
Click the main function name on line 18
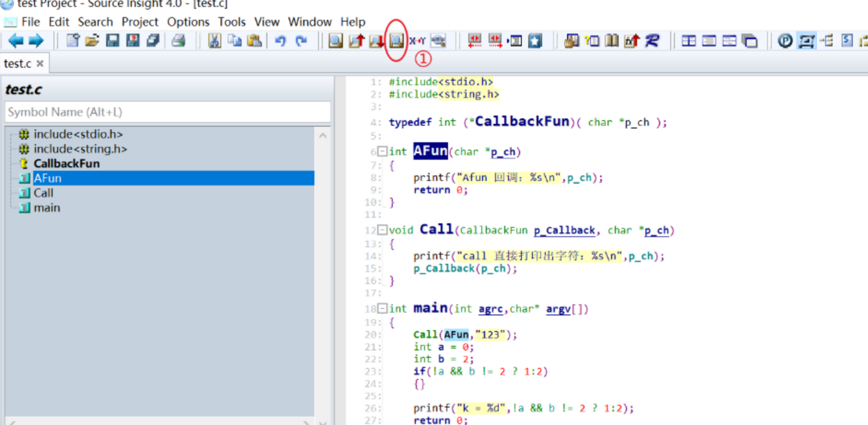[430, 308]
